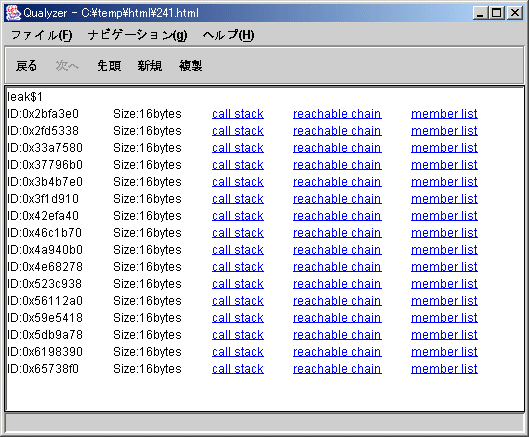Maximize the Qualyzer window
Image resolution: width=529 pixels, height=437 pixels.
[x=497, y=13]
